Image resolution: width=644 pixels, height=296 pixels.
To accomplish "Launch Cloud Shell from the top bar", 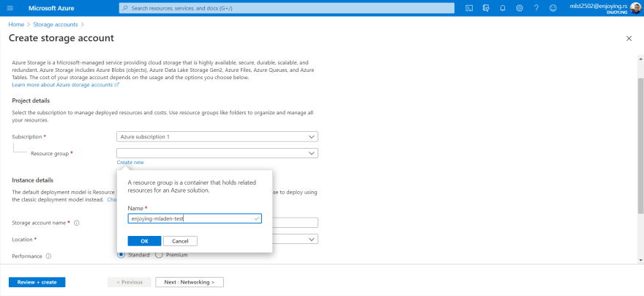I will coord(469,8).
